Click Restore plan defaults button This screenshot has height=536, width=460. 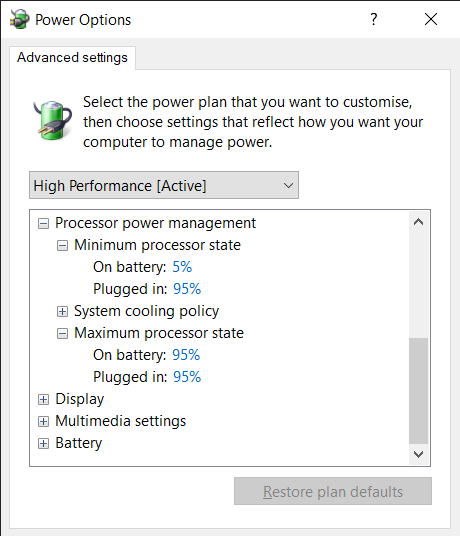click(x=333, y=491)
